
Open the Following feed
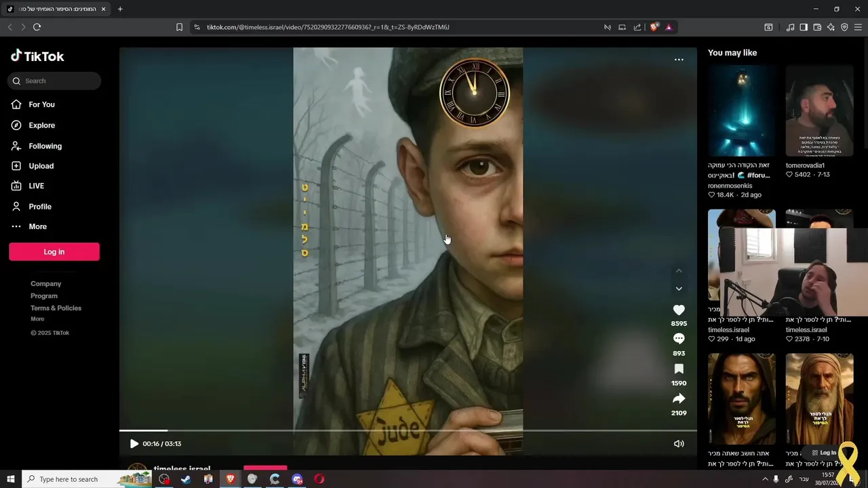coord(36,146)
